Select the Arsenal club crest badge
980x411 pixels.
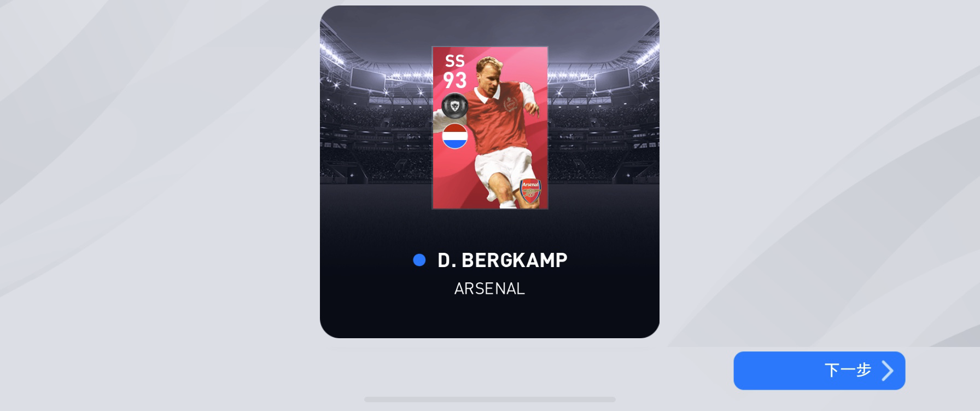tap(530, 192)
